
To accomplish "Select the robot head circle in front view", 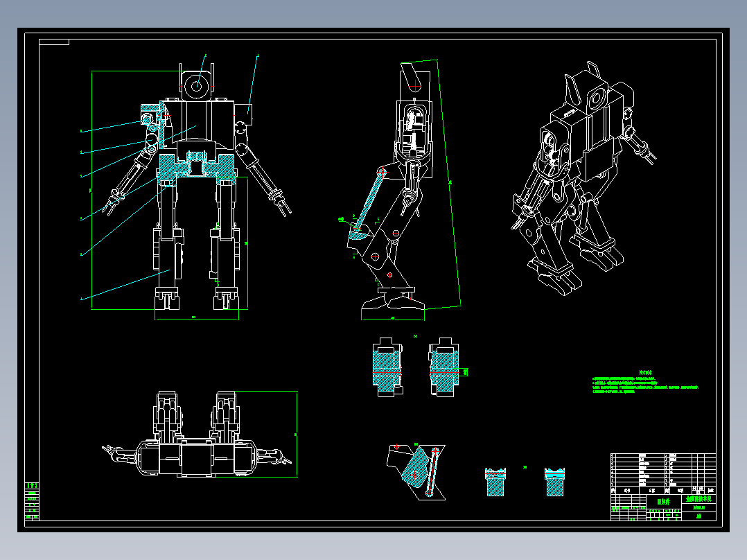I will [x=197, y=86].
